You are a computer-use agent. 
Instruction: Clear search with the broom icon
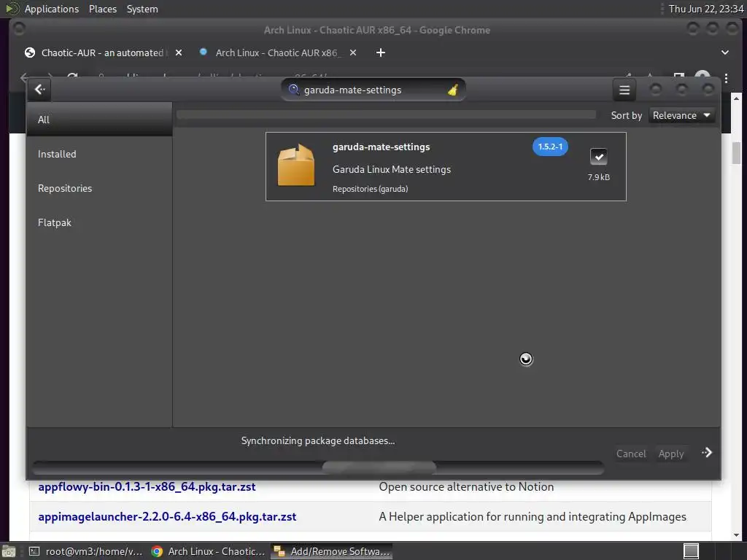452,90
